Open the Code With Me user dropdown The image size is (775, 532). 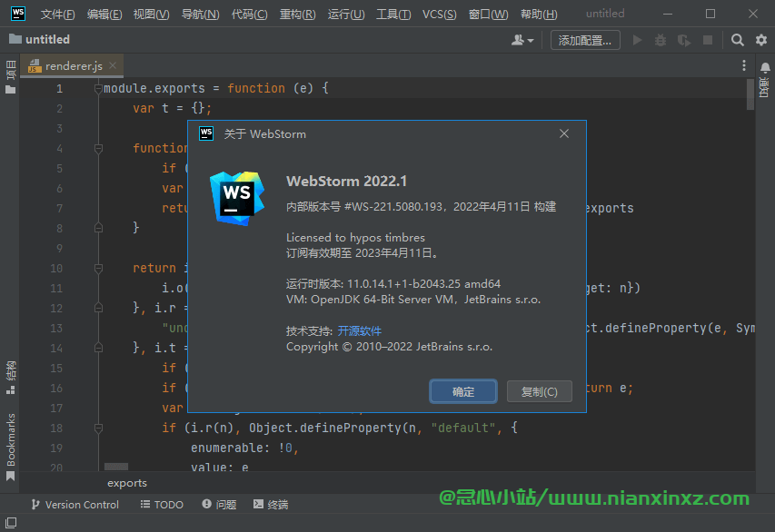coord(522,40)
